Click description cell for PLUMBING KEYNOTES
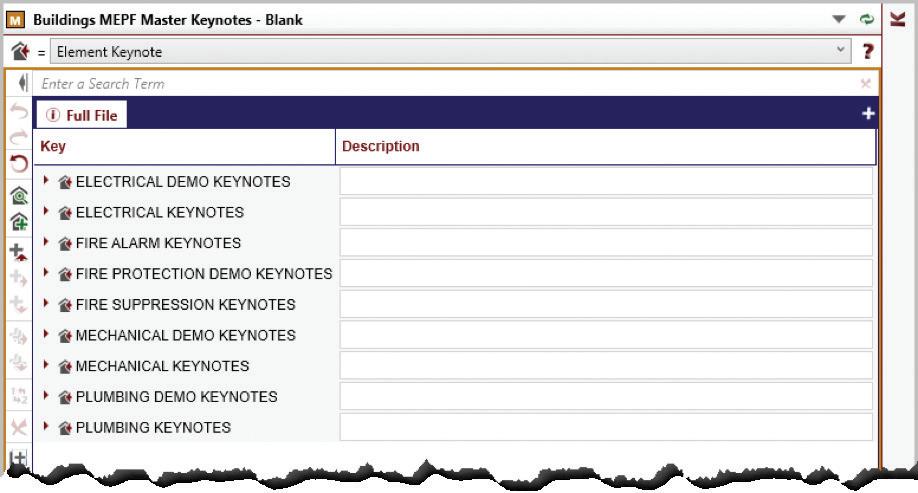Viewport: 918px width, 493px height. pos(606,427)
